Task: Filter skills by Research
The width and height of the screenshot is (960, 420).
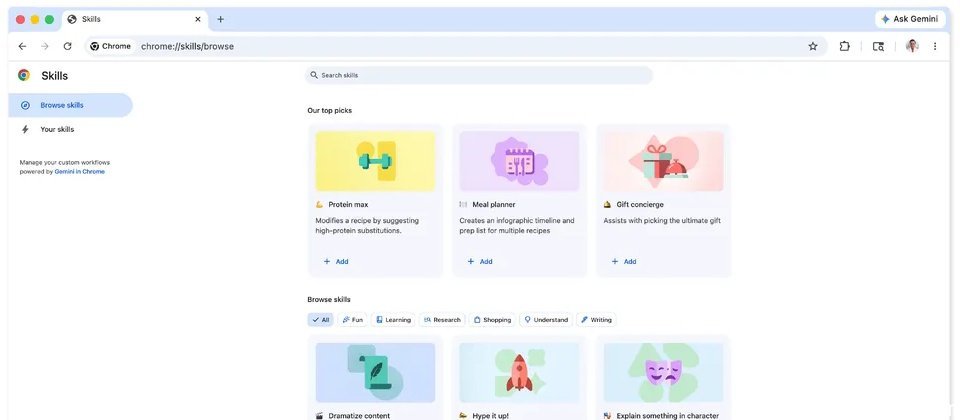Action: (442, 320)
